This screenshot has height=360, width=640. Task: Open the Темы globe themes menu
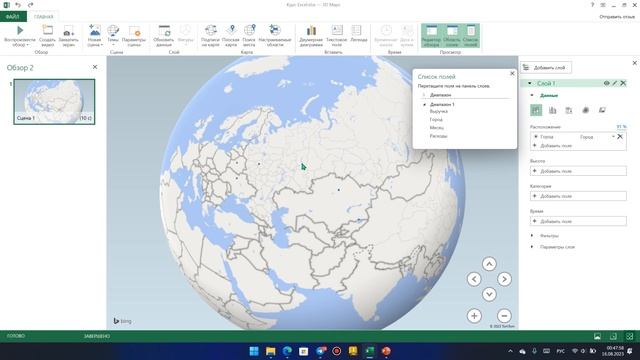coord(113,36)
